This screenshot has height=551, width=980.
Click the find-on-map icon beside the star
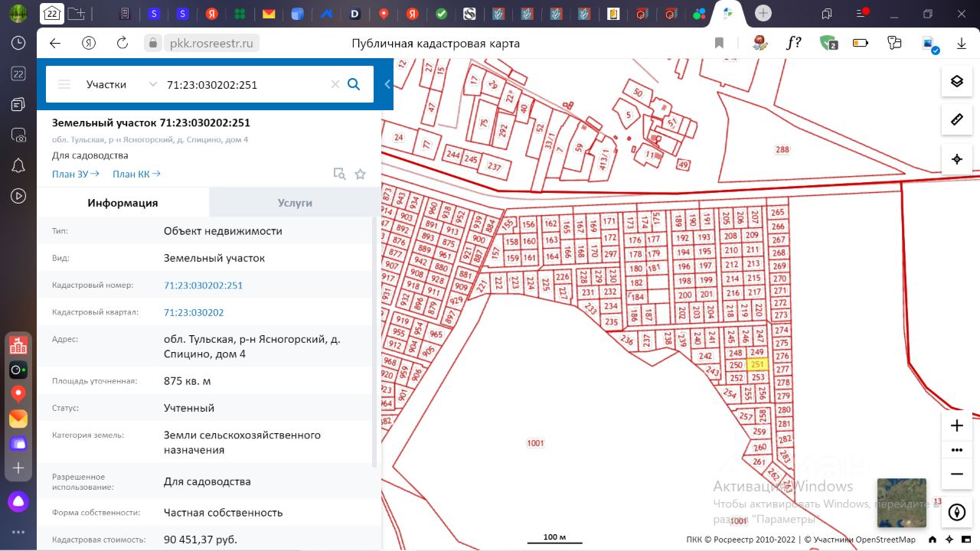(x=339, y=174)
